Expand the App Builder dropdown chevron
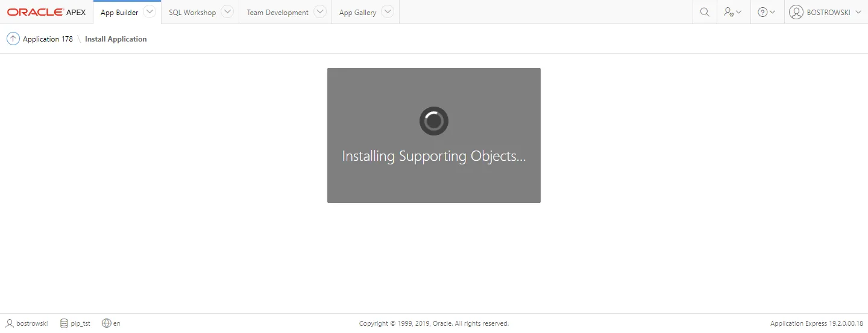868x333 pixels. click(149, 12)
